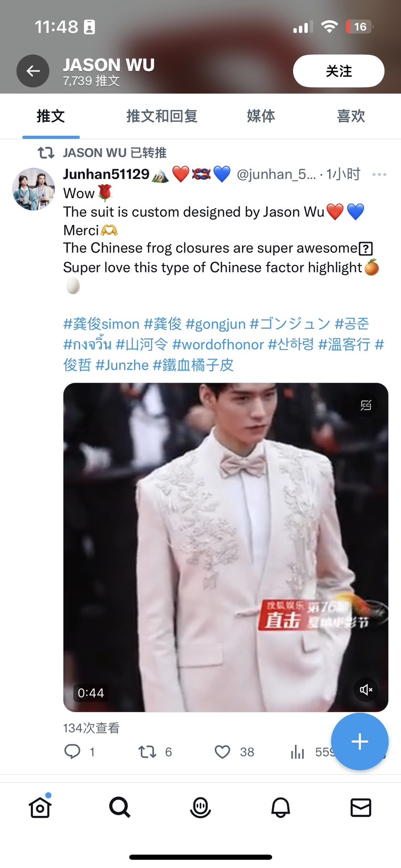Open the Notifications bell icon

pyautogui.click(x=281, y=807)
